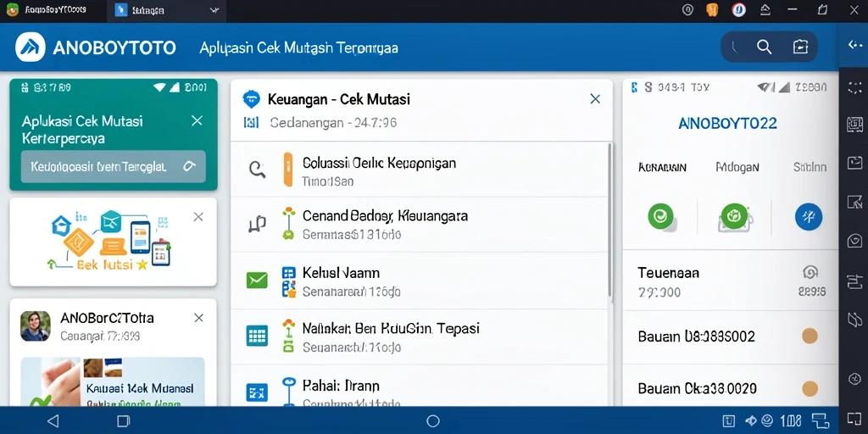The height and width of the screenshot is (434, 868).
Task: Tap the Android recent apps square
Action: point(123,420)
